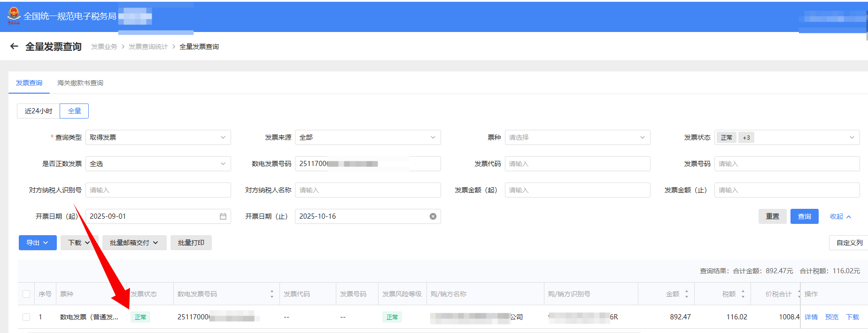Sort the 税额 column using its arrows
868x333 pixels.
click(743, 294)
